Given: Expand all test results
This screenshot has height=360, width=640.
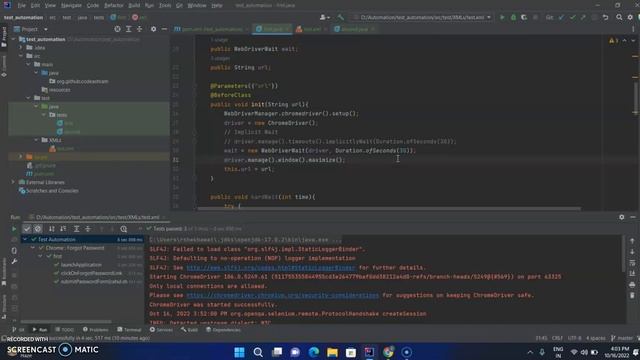Looking at the screenshot, I should 76,229.
